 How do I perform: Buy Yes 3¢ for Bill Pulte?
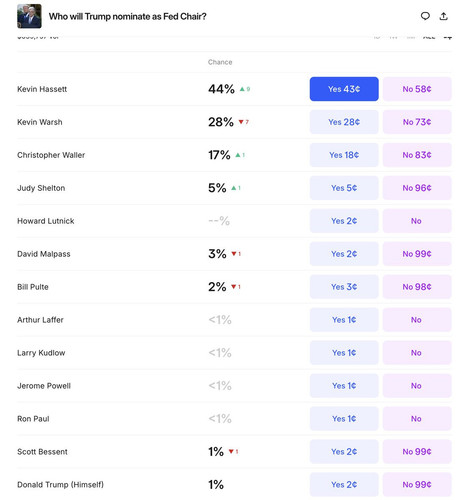344,287
